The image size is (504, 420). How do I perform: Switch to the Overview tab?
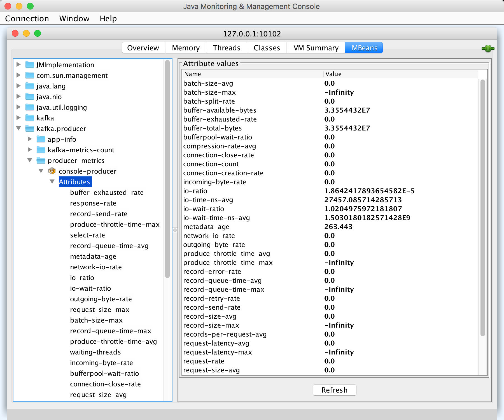tap(143, 48)
